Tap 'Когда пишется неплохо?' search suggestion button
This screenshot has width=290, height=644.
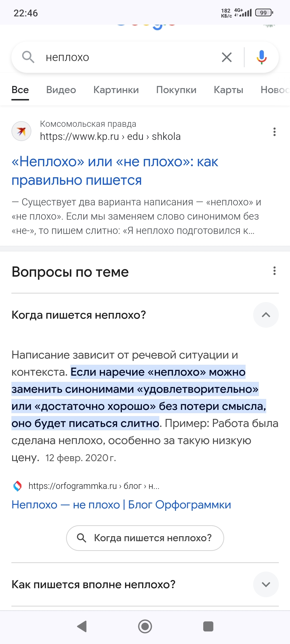pos(145,538)
